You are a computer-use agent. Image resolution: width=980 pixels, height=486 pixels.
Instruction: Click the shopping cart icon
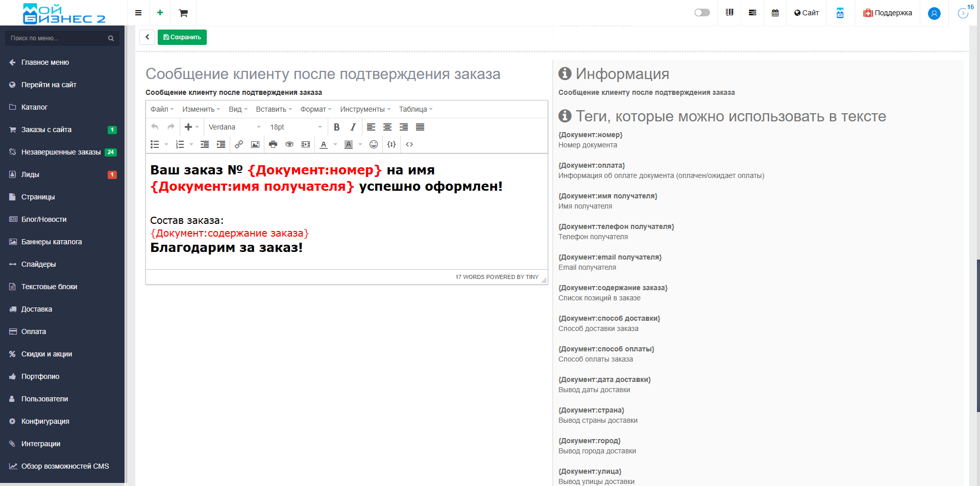[x=183, y=13]
